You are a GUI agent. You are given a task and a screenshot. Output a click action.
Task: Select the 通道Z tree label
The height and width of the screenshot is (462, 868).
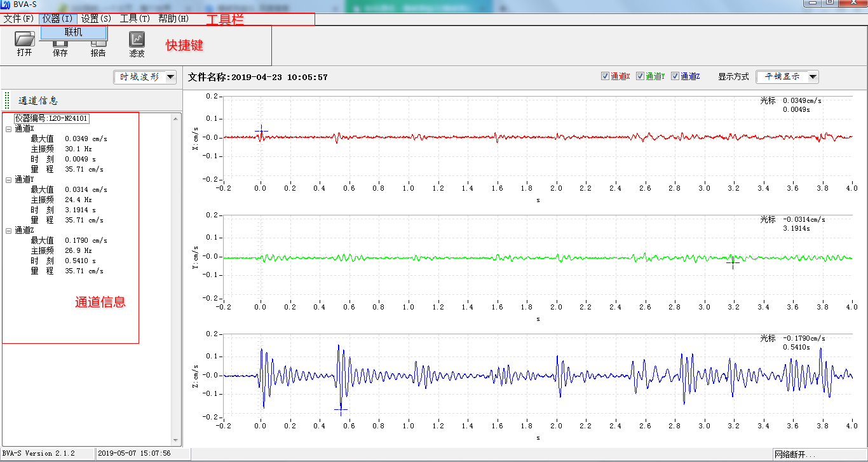(25, 231)
